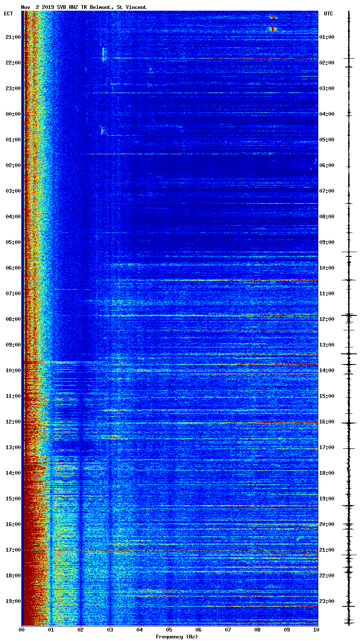Pick the 11:00 label on UTC axis
This screenshot has height=641, width=364.
coord(327,294)
